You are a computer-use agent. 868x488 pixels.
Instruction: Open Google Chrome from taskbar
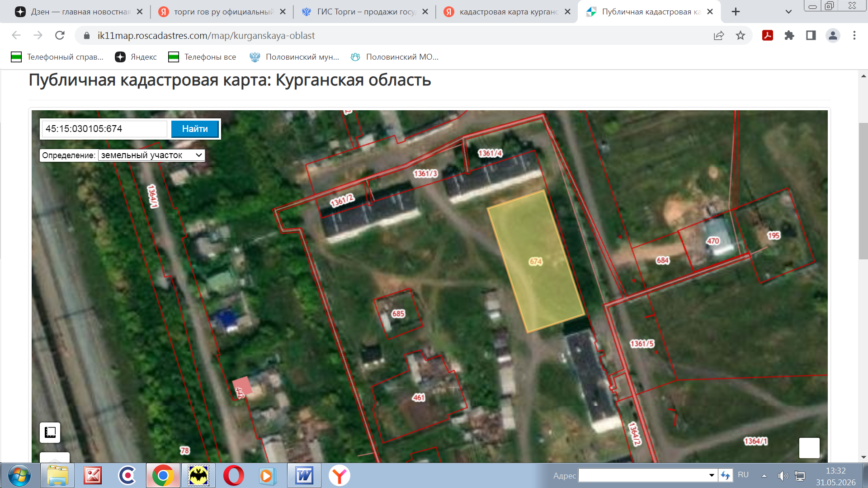tap(163, 476)
